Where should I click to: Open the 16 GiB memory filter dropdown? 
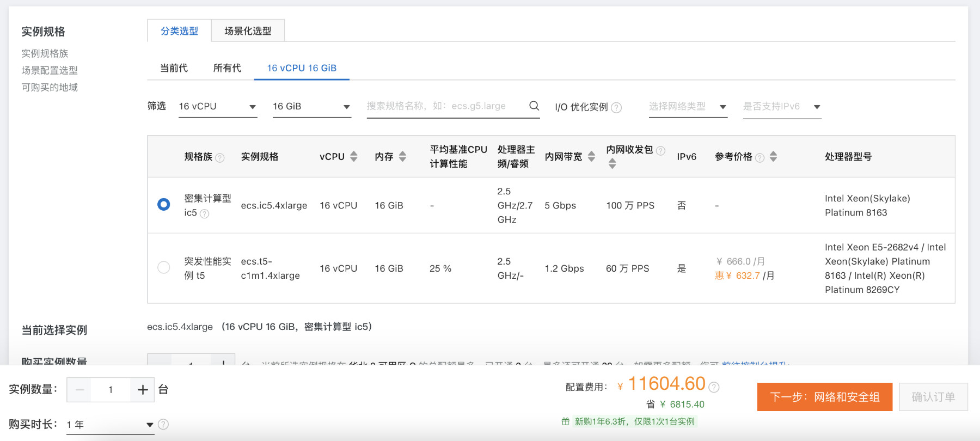(312, 107)
